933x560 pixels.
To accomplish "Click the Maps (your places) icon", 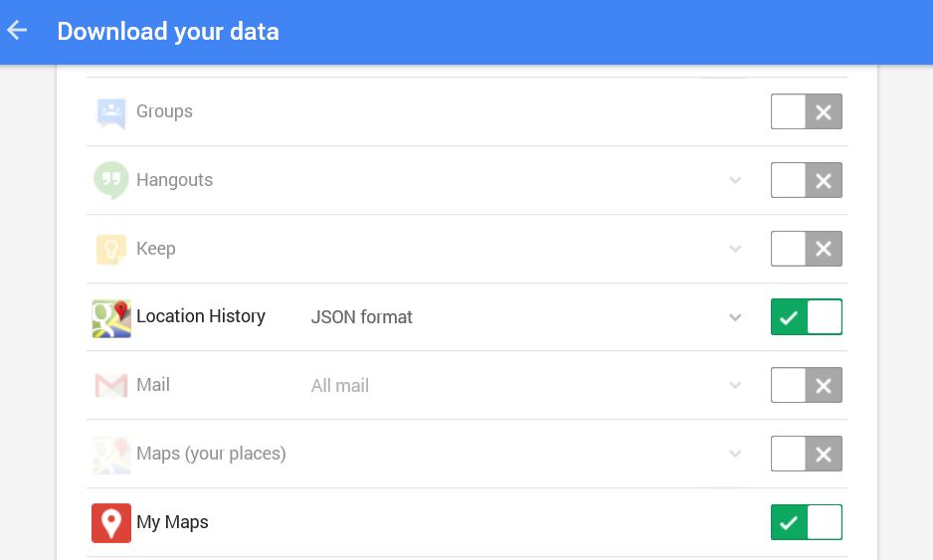I will click(x=111, y=456).
